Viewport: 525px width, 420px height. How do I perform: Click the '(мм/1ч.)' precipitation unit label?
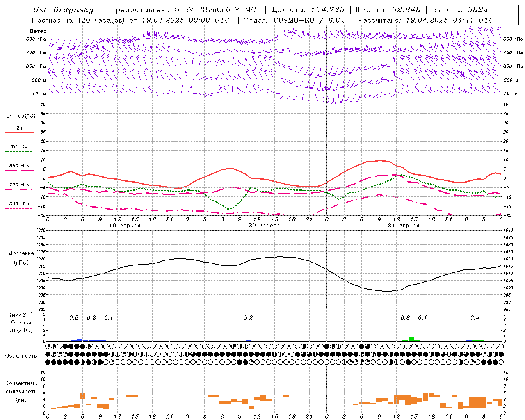pos(21,330)
